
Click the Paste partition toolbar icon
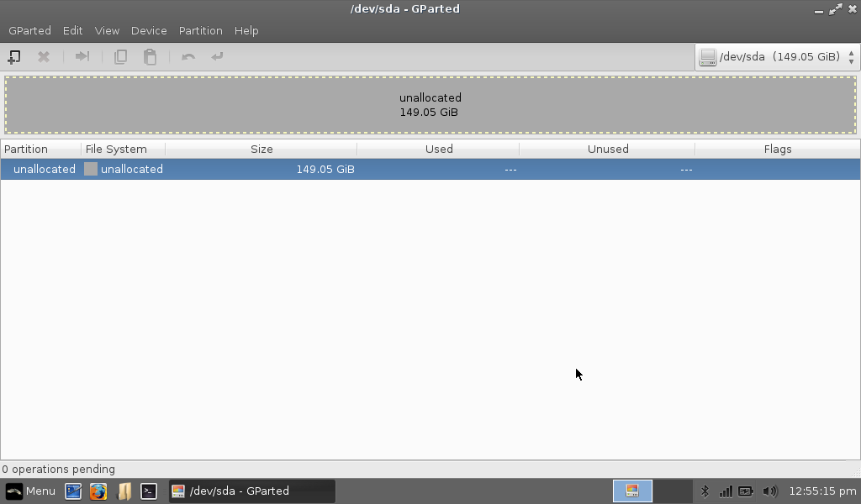click(151, 57)
